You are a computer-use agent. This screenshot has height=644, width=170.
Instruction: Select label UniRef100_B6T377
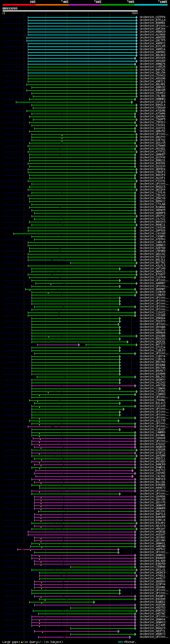(152, 344)
